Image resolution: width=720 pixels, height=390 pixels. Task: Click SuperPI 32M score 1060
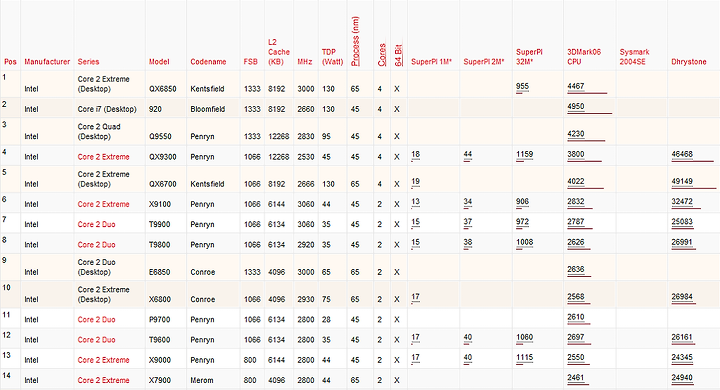[524, 337]
